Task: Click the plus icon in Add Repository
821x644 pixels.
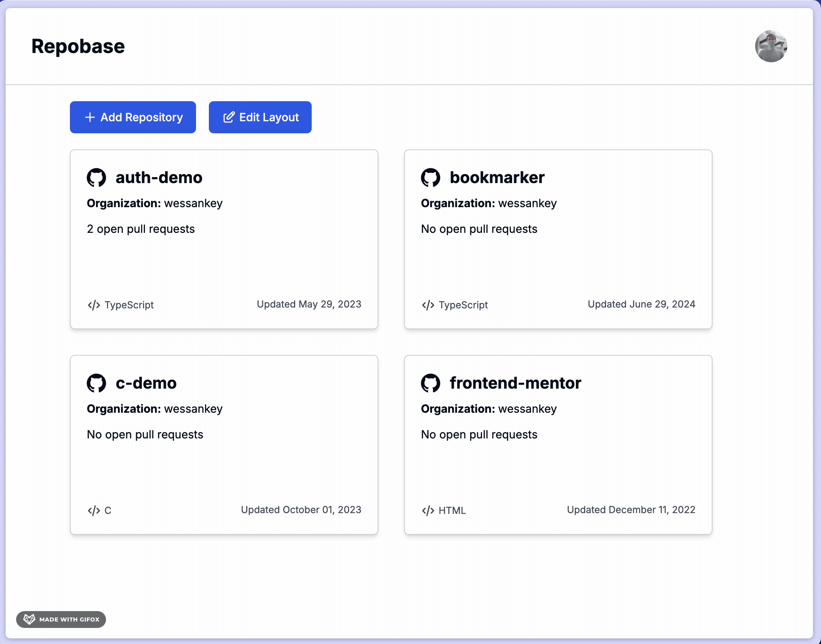Action: (x=90, y=117)
